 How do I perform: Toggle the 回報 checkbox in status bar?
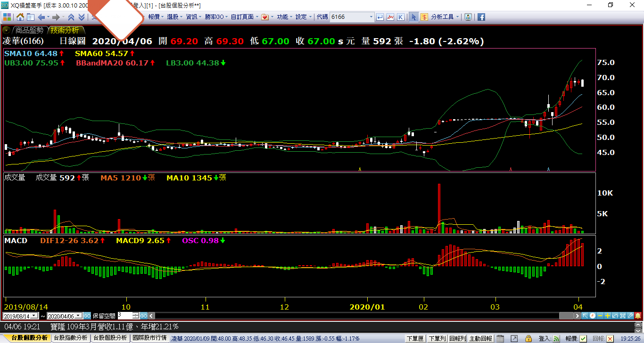pos(610,338)
